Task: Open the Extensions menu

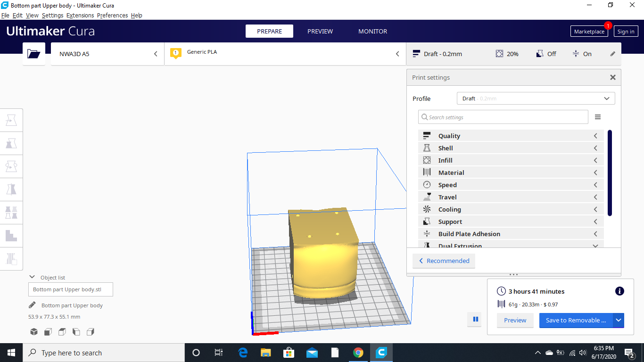Action: tap(80, 15)
